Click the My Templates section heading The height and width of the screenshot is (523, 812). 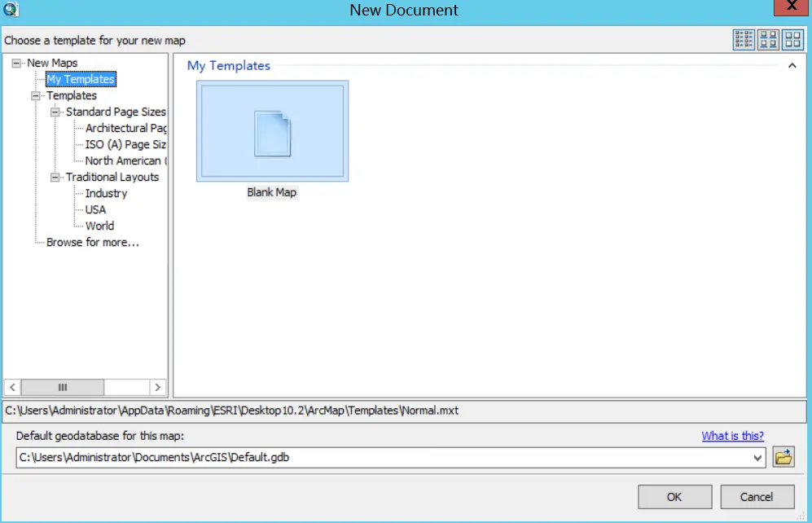pos(228,66)
